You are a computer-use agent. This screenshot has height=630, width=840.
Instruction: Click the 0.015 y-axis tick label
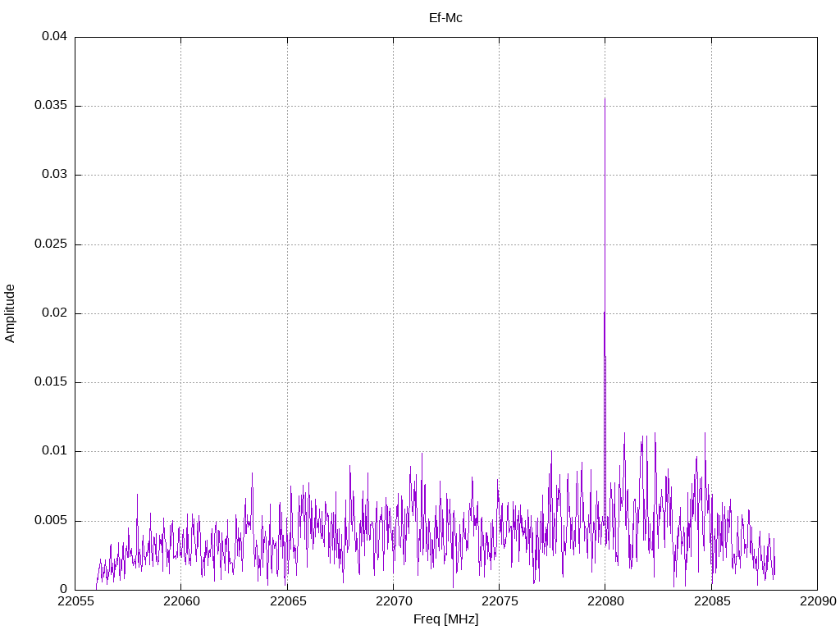51,382
